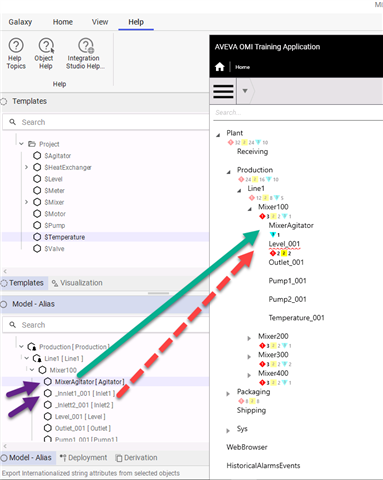
Task: Expand the $HeatExchanger template node
Action: click(26, 167)
